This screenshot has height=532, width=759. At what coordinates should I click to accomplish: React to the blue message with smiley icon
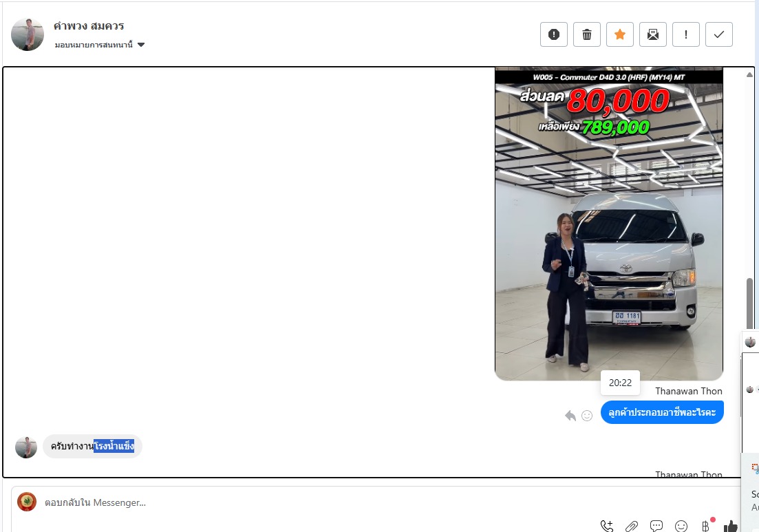tap(587, 415)
